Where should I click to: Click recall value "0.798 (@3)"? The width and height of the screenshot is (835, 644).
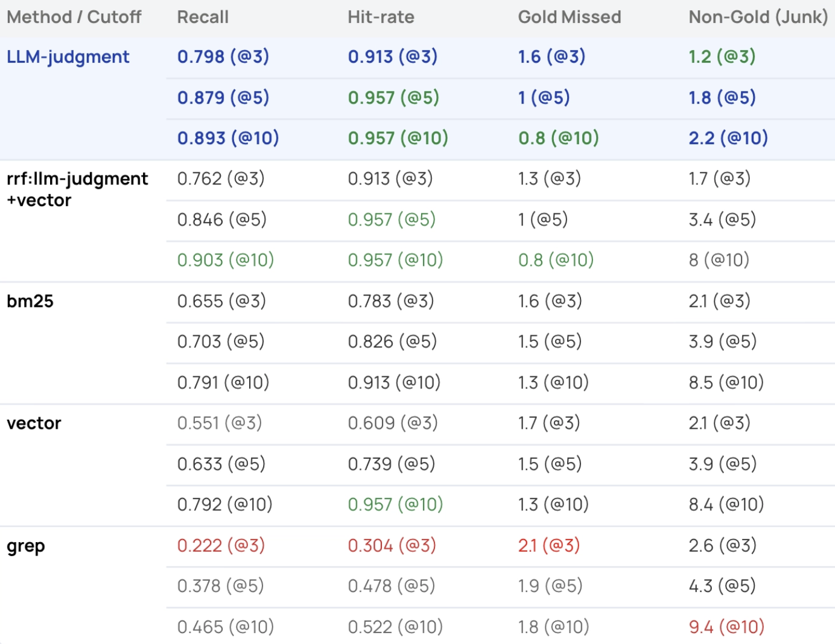coord(223,57)
